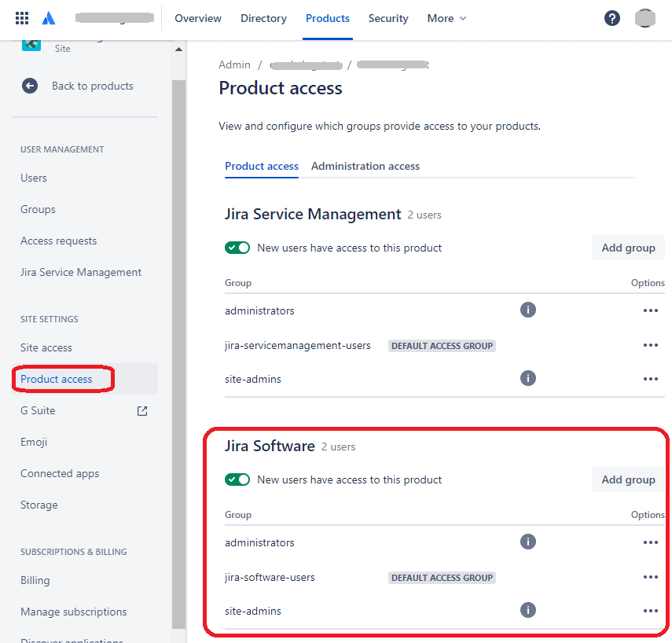Show info for Jira Software site-admins group

point(528,610)
